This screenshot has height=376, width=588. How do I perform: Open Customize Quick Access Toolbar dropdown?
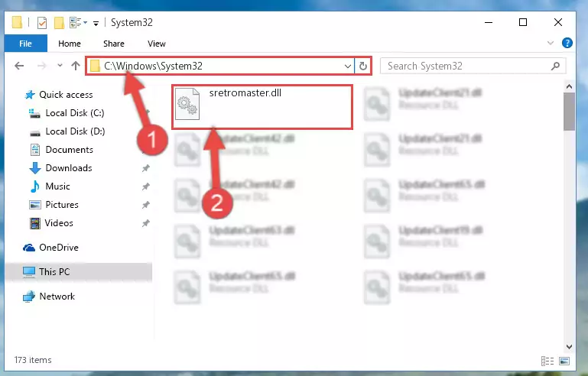coord(96,23)
